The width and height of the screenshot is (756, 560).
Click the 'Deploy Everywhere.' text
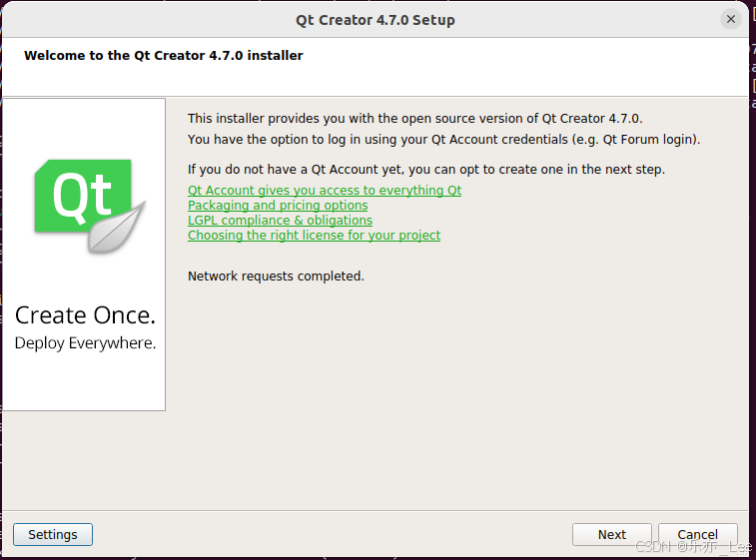coord(85,343)
